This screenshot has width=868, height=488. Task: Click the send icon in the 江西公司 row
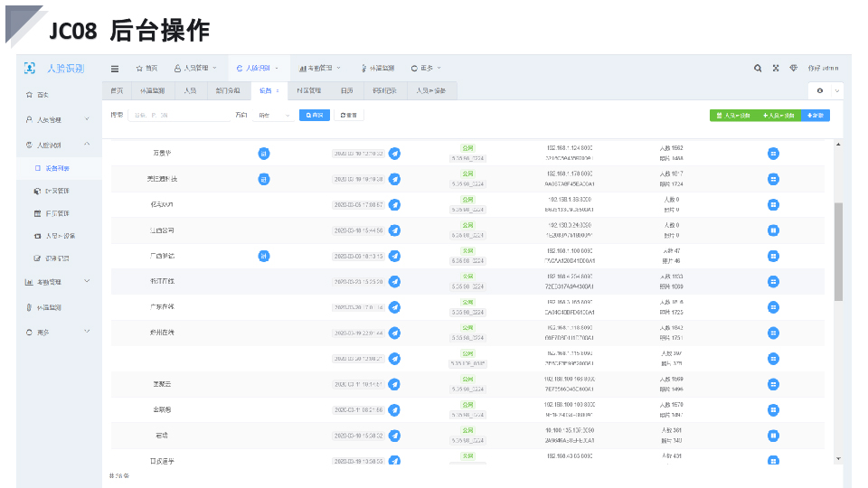click(x=394, y=230)
